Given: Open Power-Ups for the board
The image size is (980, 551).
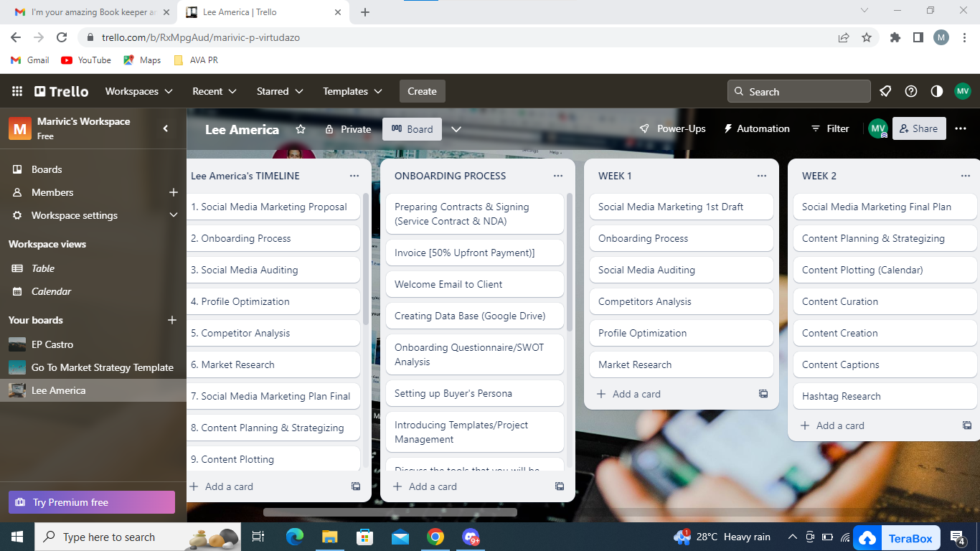Looking at the screenshot, I should coord(672,128).
